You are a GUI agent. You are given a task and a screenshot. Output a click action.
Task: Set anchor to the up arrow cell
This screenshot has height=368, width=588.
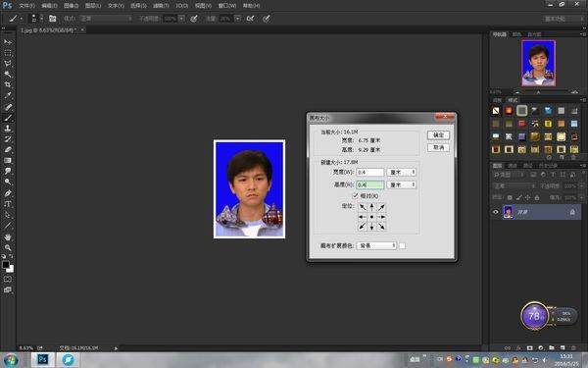point(371,206)
